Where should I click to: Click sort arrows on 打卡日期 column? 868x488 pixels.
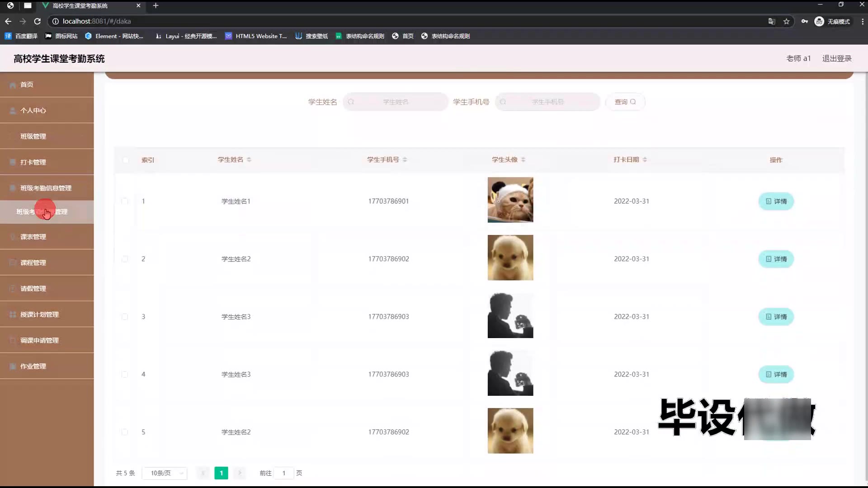[645, 160]
